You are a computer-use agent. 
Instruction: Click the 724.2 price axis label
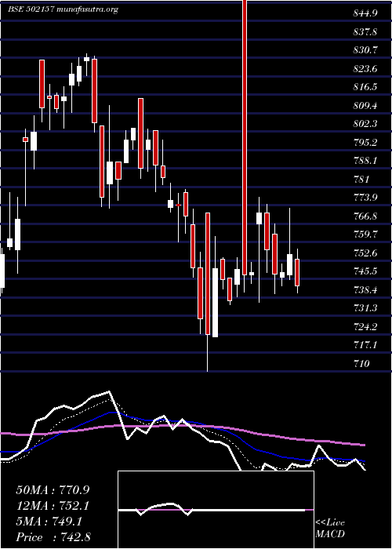click(365, 327)
